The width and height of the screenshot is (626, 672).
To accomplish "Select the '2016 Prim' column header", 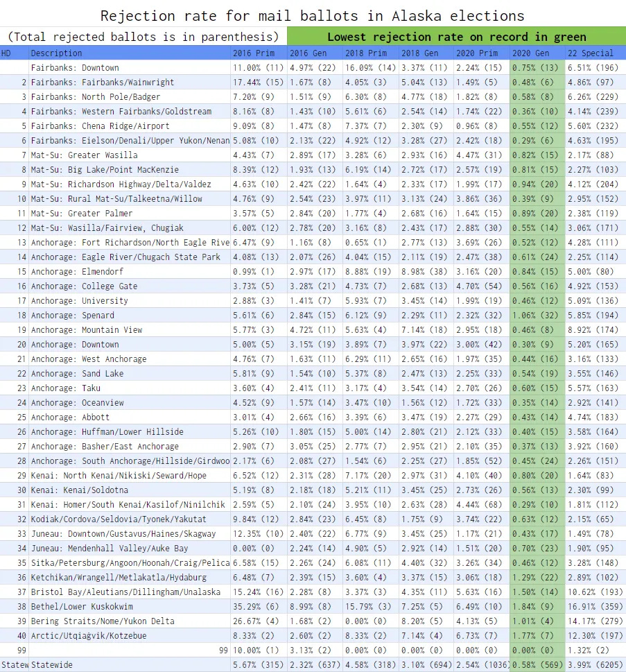I will tap(259, 53).
